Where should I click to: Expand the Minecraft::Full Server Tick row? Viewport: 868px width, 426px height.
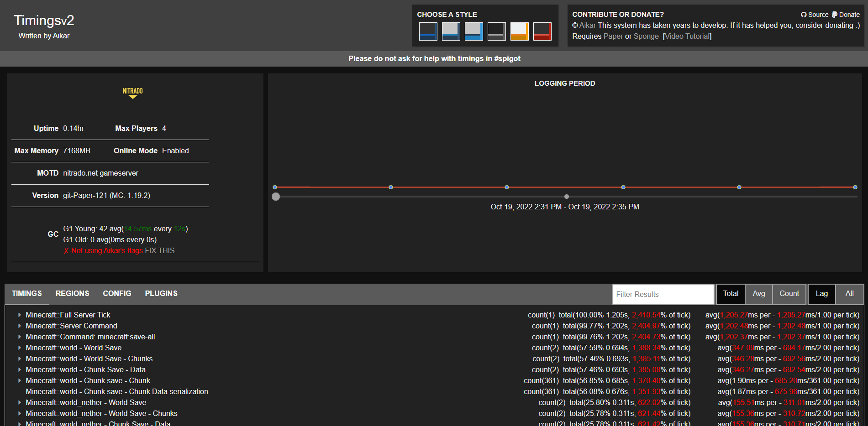coord(20,315)
